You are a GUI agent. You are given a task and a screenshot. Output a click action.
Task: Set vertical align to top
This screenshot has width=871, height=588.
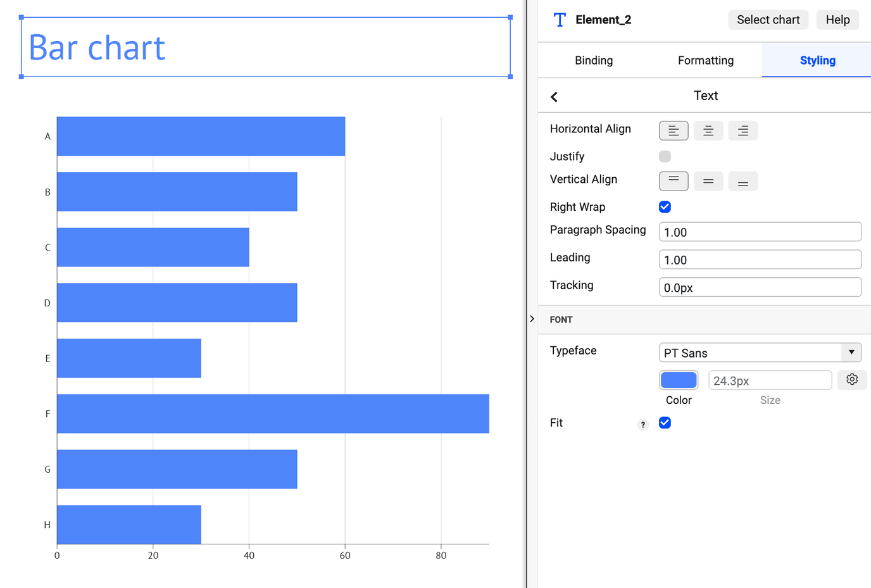(673, 181)
